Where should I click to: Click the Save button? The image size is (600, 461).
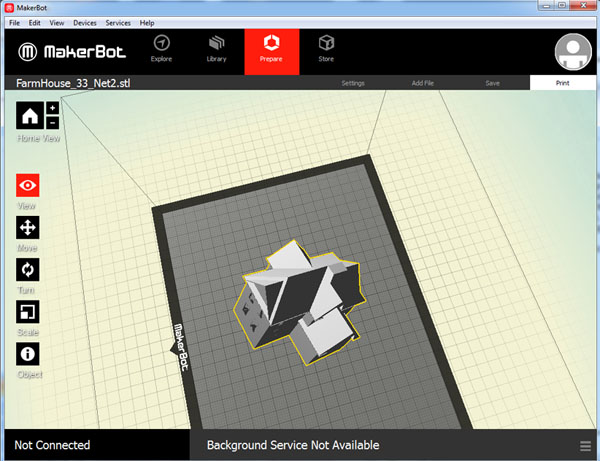pyautogui.click(x=492, y=83)
